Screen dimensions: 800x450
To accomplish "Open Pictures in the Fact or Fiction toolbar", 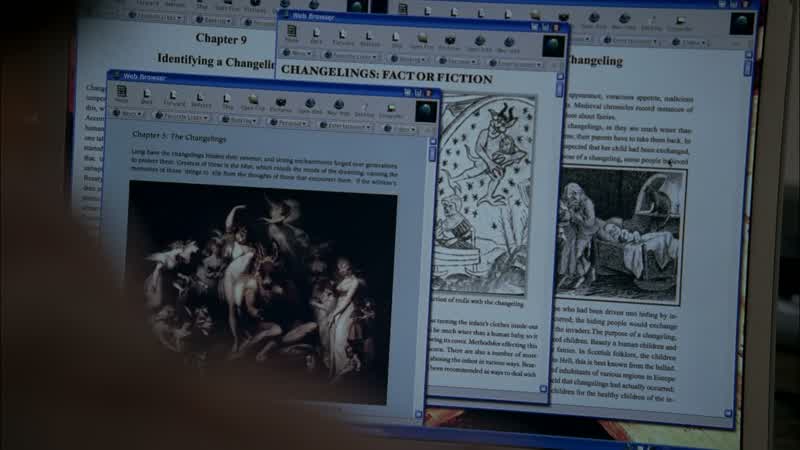I will (x=449, y=42).
